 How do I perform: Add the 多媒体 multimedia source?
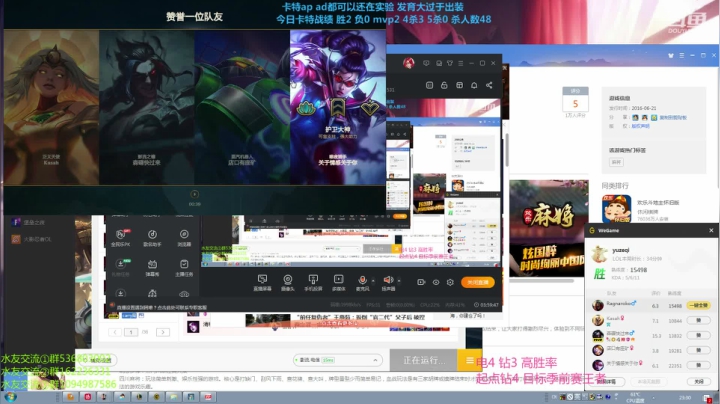coord(338,283)
